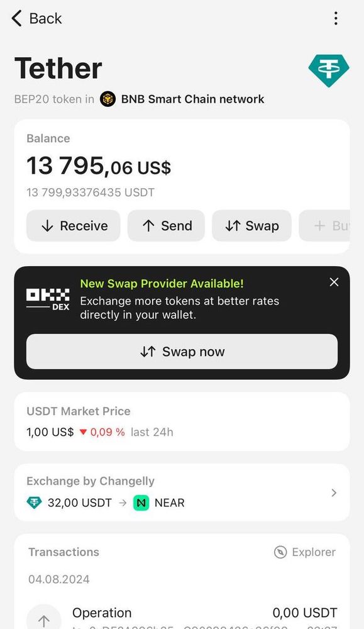Image resolution: width=364 pixels, height=629 pixels.
Task: Tap the NEAR token icon
Action: tap(141, 503)
